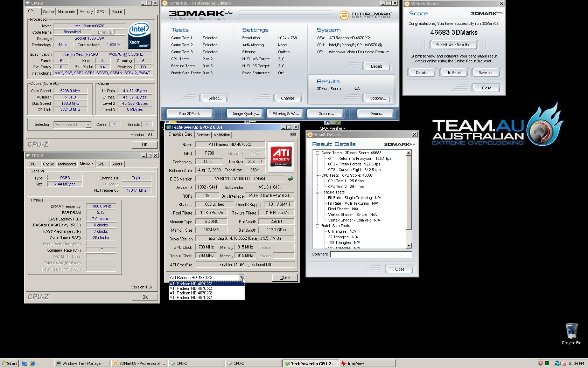This screenshot has width=588, height=368.
Task: Open the Validation tab in GPU-Z
Action: tap(222, 135)
